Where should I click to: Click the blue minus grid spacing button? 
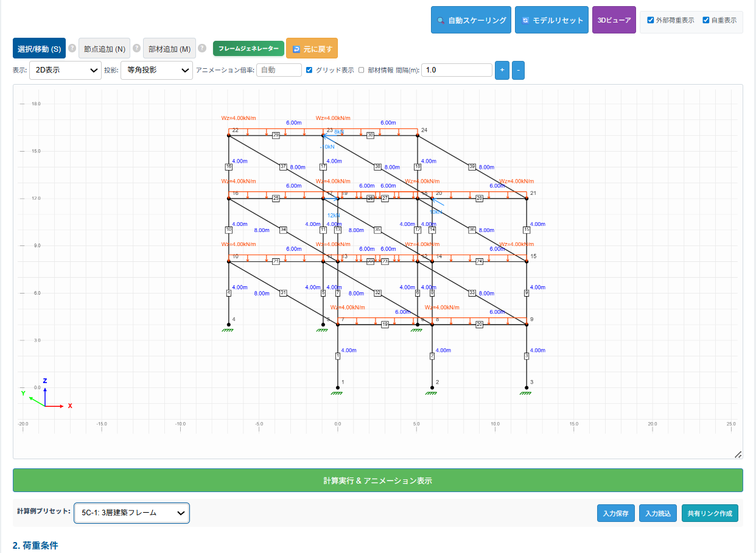point(518,70)
